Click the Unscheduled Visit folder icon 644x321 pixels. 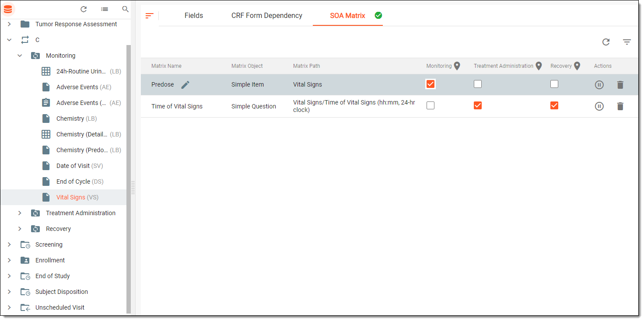(25, 307)
